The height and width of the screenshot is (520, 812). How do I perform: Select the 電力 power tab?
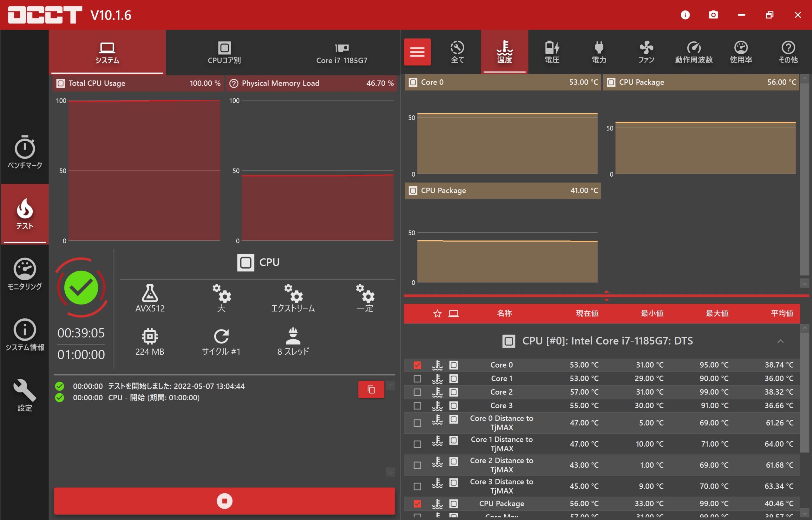pos(599,52)
